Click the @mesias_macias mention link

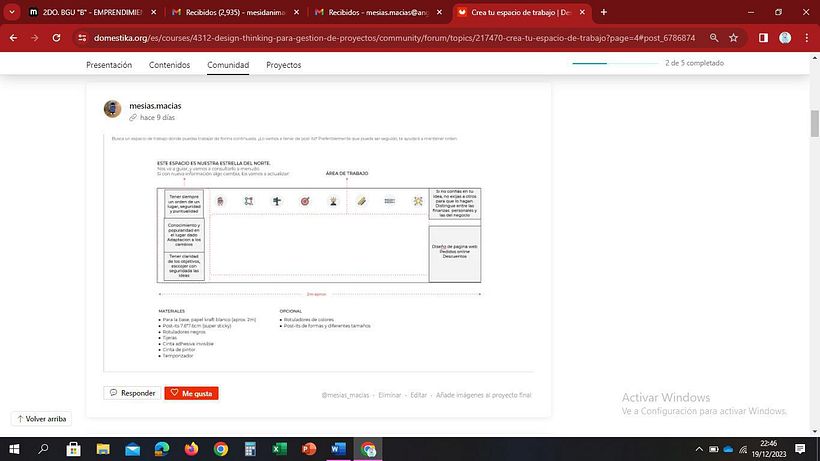click(x=345, y=395)
